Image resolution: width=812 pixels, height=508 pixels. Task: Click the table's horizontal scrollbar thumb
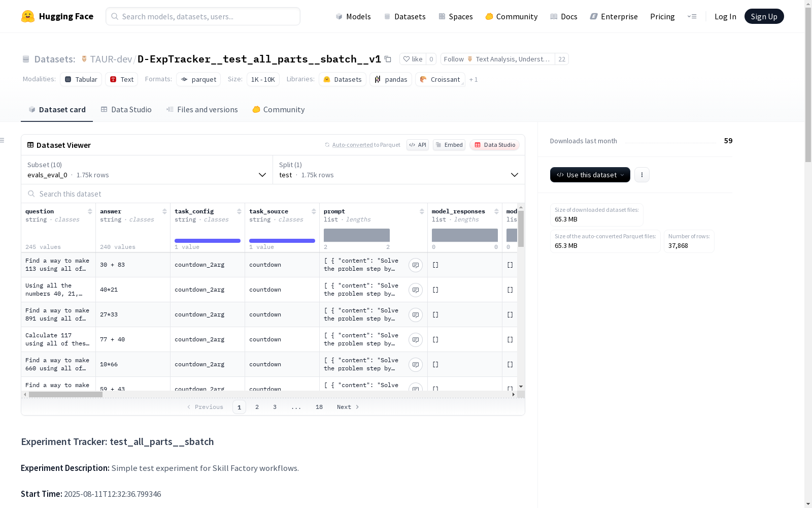tap(65, 394)
